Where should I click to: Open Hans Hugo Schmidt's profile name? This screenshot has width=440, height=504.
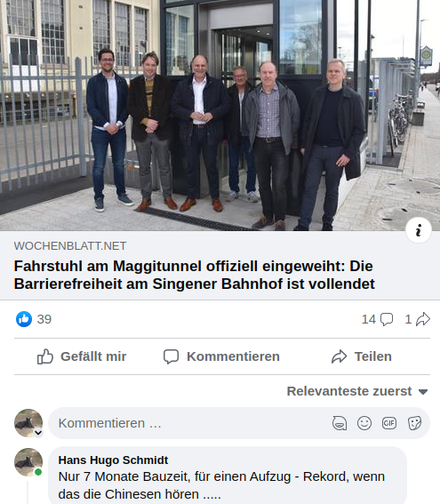click(x=113, y=460)
